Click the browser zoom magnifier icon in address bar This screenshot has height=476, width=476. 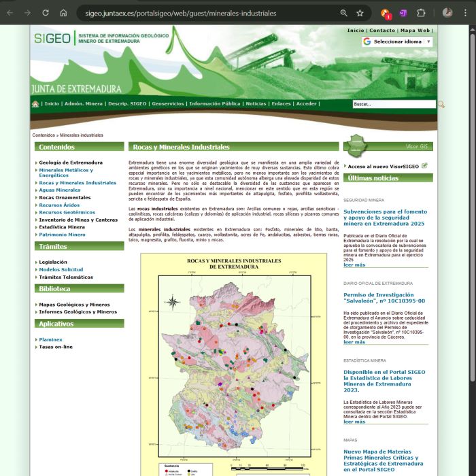344,13
